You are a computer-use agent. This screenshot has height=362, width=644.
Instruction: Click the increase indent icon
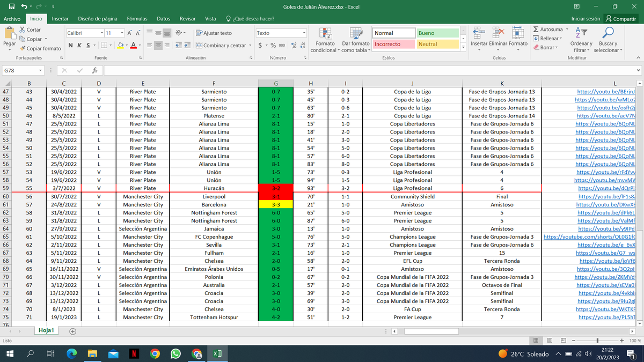[188, 46]
